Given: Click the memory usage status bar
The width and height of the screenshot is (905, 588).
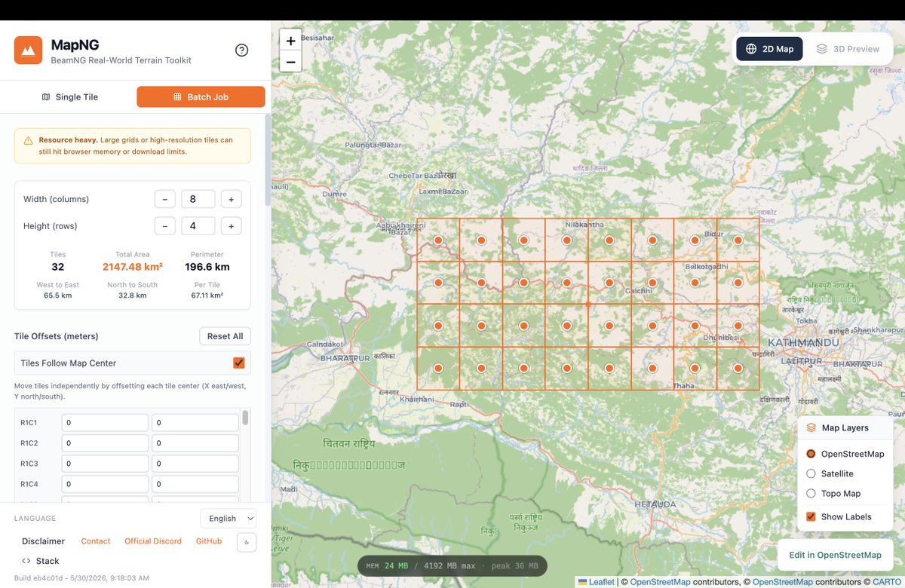Looking at the screenshot, I should coord(452,566).
